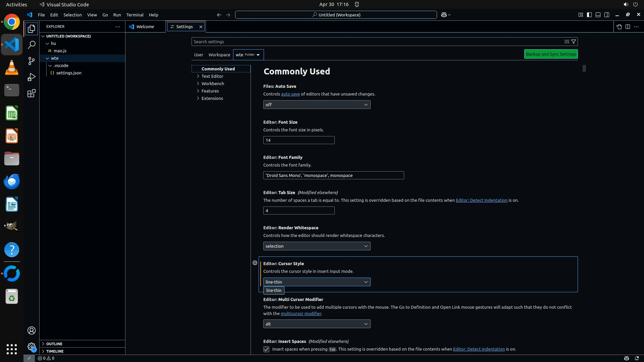Click the settings page scrollbar thumb

tap(584, 68)
